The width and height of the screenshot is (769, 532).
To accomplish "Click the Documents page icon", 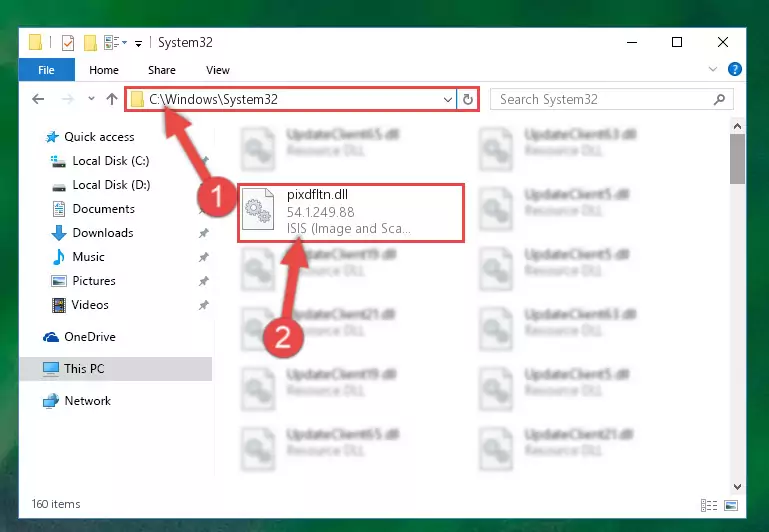I will coord(59,209).
